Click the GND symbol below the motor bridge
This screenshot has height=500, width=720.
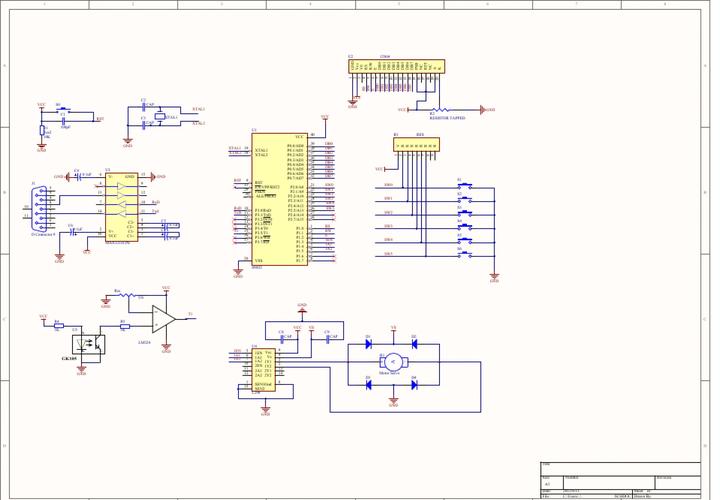pos(393,401)
